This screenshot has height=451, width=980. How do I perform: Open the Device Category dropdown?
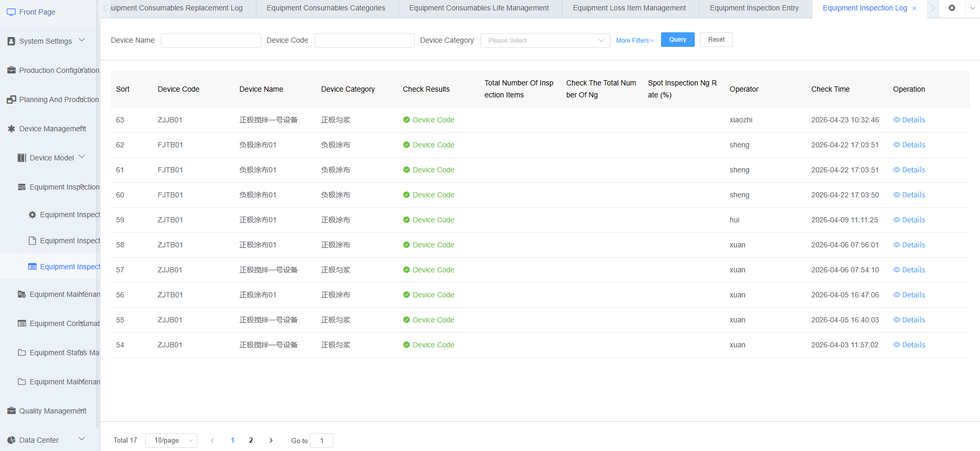545,41
